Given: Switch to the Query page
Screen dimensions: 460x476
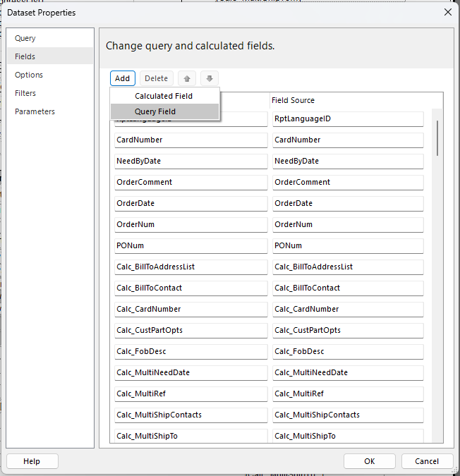Looking at the screenshot, I should (x=25, y=38).
